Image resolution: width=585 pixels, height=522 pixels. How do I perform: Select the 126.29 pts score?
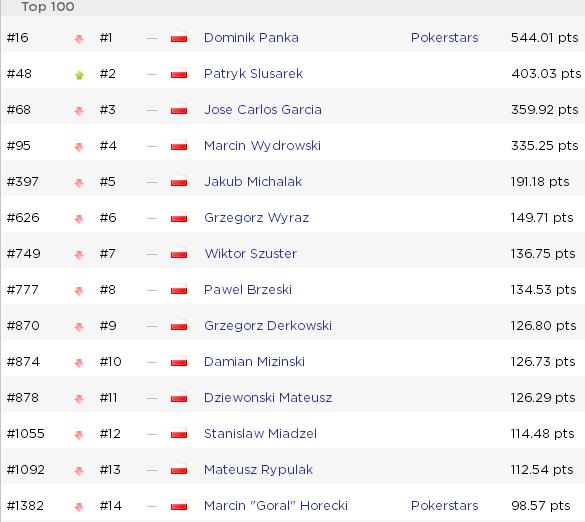(543, 398)
